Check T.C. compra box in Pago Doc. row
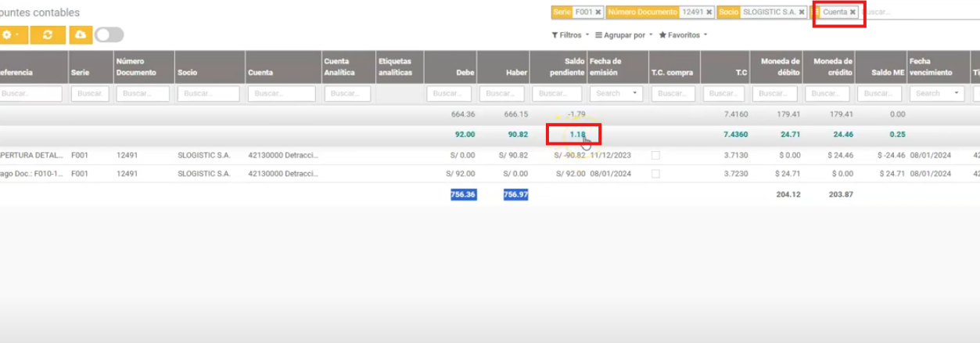 (x=655, y=173)
